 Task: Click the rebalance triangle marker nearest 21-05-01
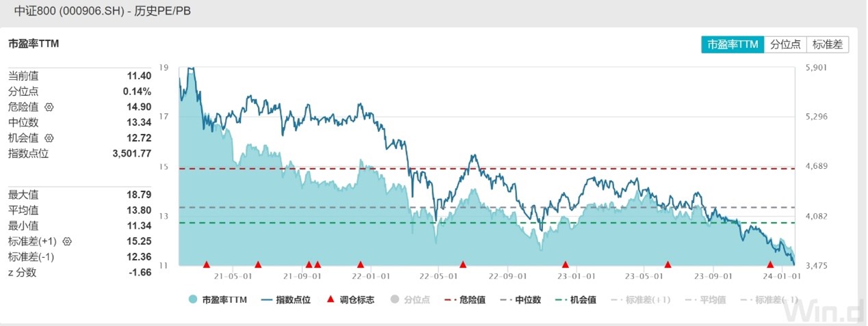258,264
